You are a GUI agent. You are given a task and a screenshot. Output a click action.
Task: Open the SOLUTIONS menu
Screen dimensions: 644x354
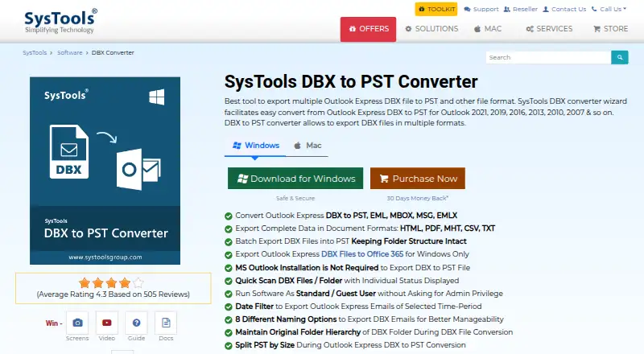431,29
